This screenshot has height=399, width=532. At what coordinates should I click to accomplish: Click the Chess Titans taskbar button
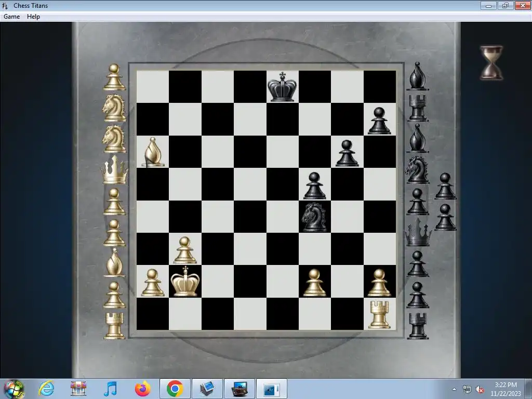(x=271, y=389)
